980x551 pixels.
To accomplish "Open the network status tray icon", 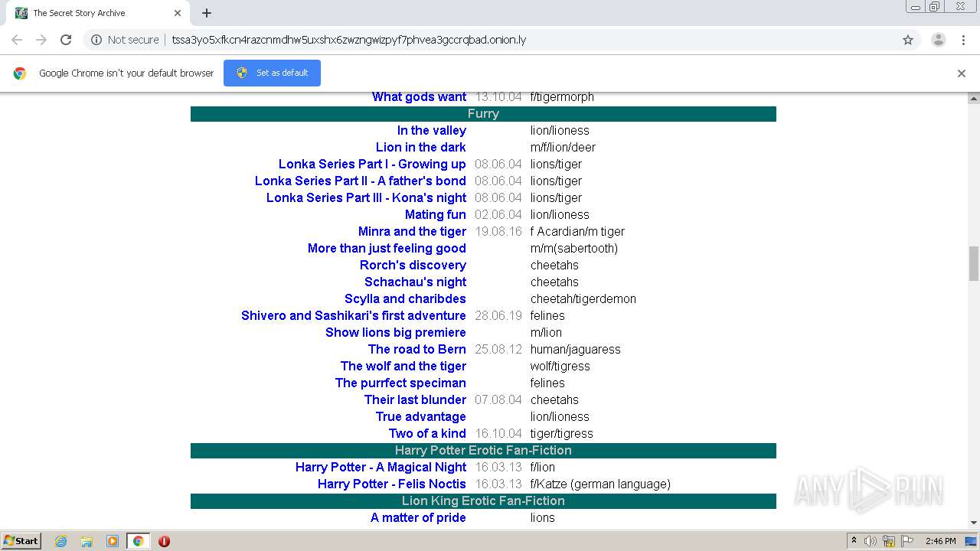I will (889, 541).
